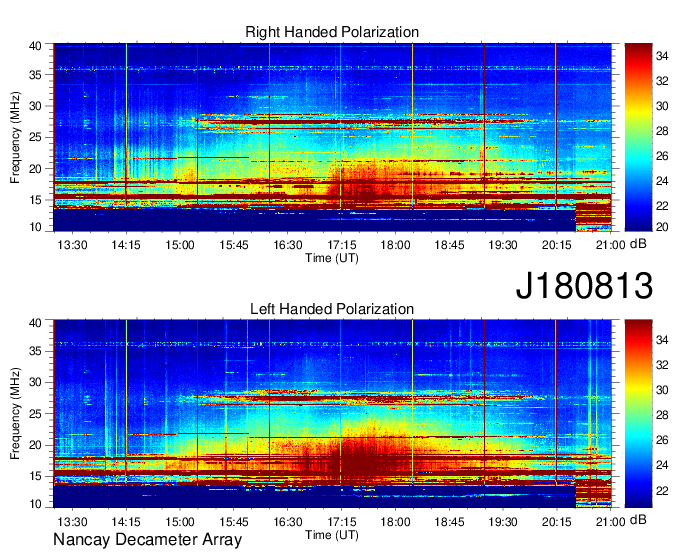Click "28" on the Right Handed colorbar scale
The height and width of the screenshot is (552, 680).
pos(662,131)
